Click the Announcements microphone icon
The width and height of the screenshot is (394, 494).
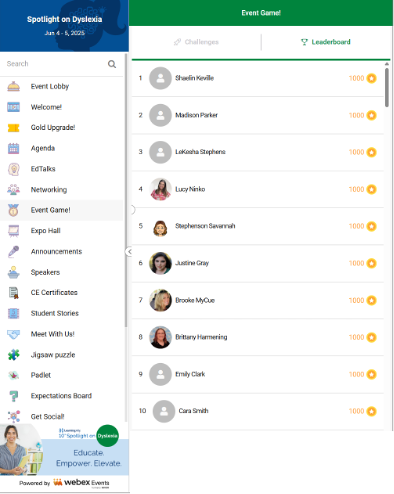pyautogui.click(x=13, y=251)
